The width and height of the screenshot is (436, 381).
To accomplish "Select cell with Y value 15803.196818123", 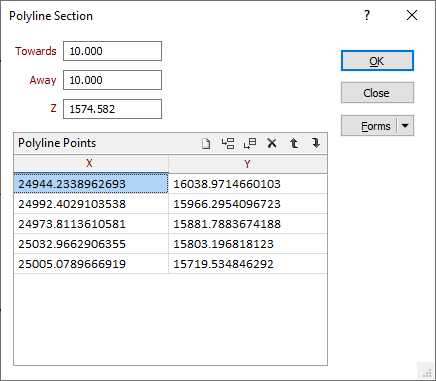I will pyautogui.click(x=248, y=244).
